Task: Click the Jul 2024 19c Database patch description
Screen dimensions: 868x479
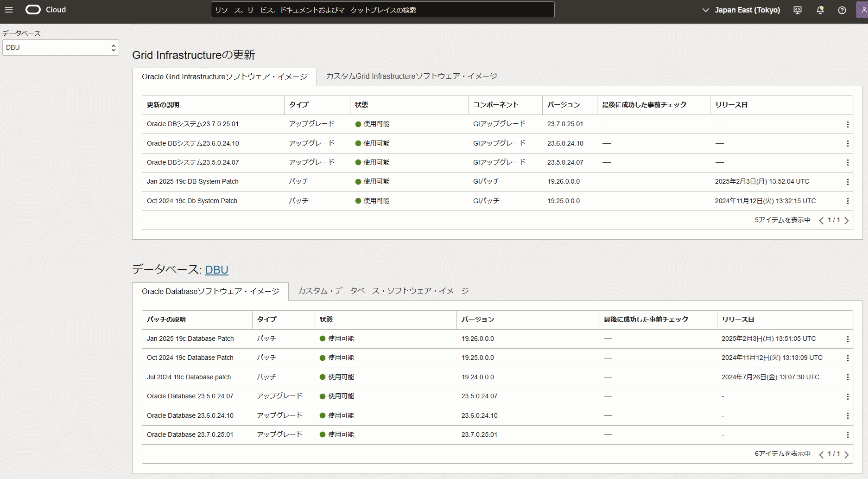Action: click(x=189, y=377)
